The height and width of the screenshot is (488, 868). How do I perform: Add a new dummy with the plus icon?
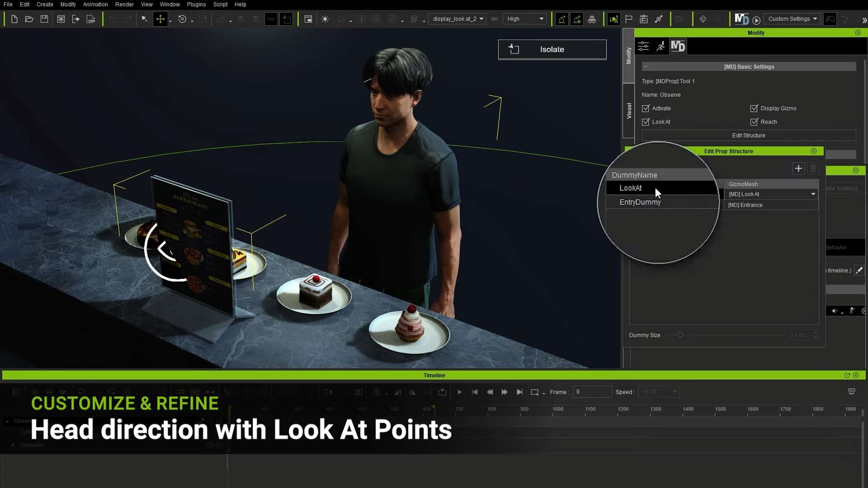pyautogui.click(x=798, y=168)
